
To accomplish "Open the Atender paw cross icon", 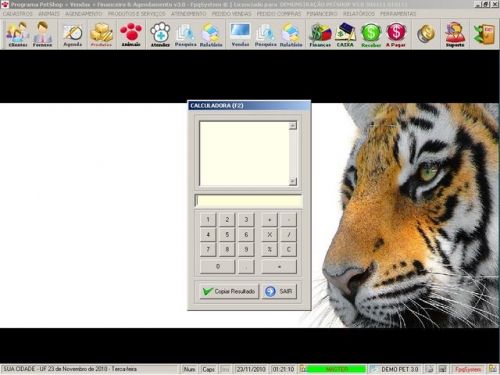I will (160, 34).
